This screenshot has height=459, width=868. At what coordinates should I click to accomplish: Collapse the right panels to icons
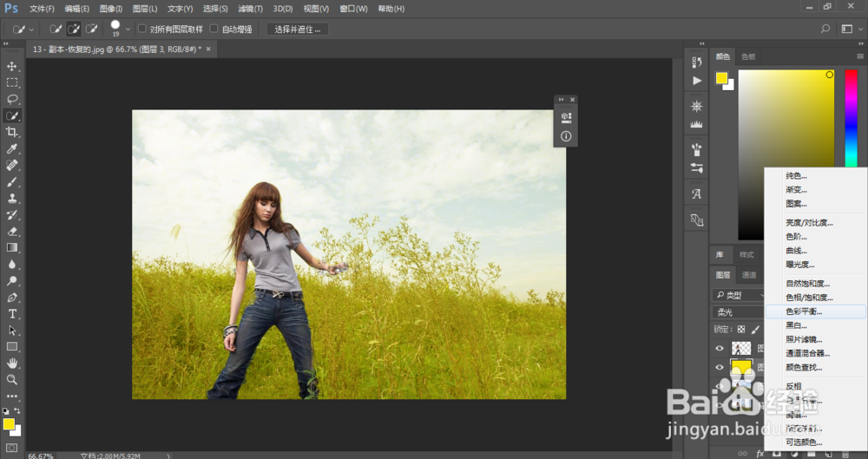[861, 43]
